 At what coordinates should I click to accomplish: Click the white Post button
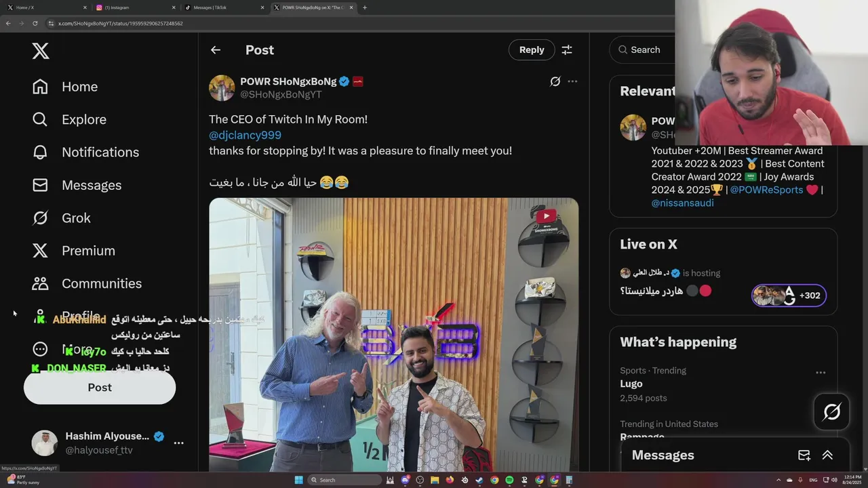click(x=100, y=387)
